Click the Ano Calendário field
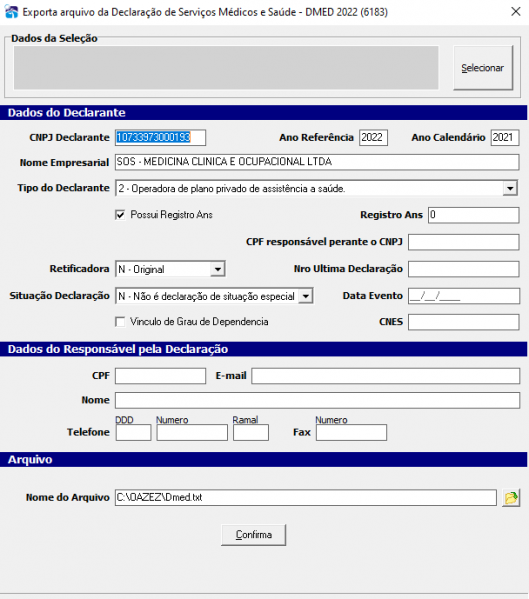 tap(505, 138)
